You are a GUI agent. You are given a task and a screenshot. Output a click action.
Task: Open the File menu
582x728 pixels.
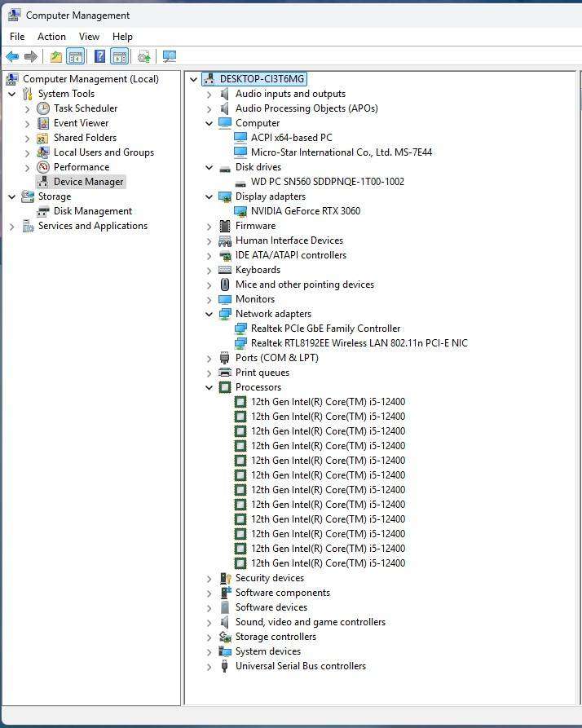point(17,36)
